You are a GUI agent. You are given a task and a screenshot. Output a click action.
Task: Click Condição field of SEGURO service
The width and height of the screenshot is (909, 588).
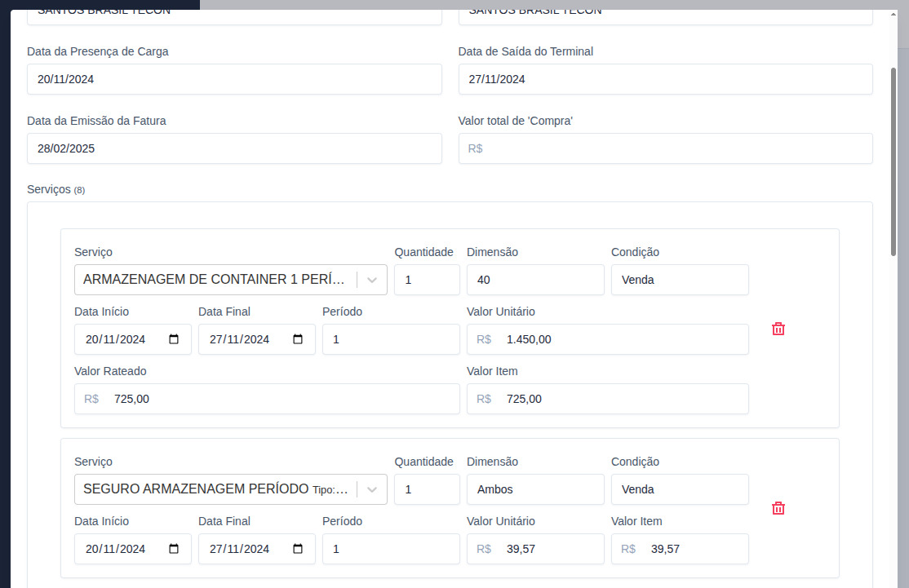click(680, 489)
